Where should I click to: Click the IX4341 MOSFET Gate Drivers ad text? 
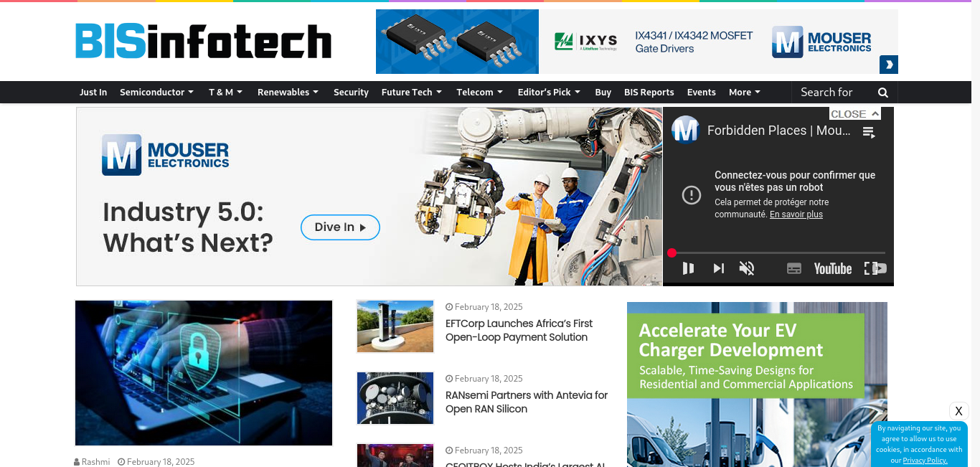694,42
